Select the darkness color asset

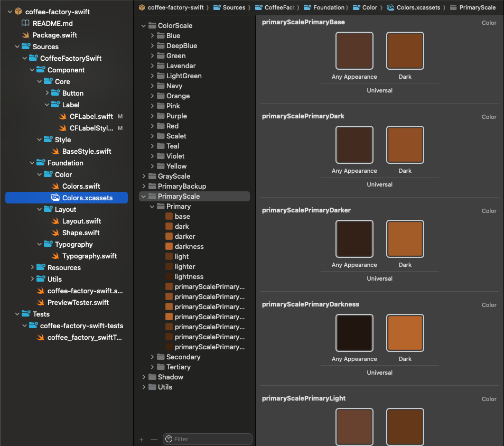tap(189, 246)
